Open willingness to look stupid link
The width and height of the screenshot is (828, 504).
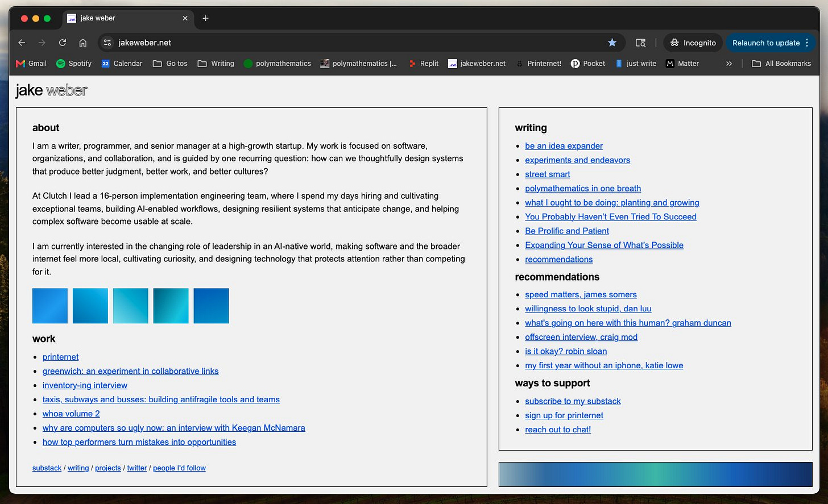588,309
